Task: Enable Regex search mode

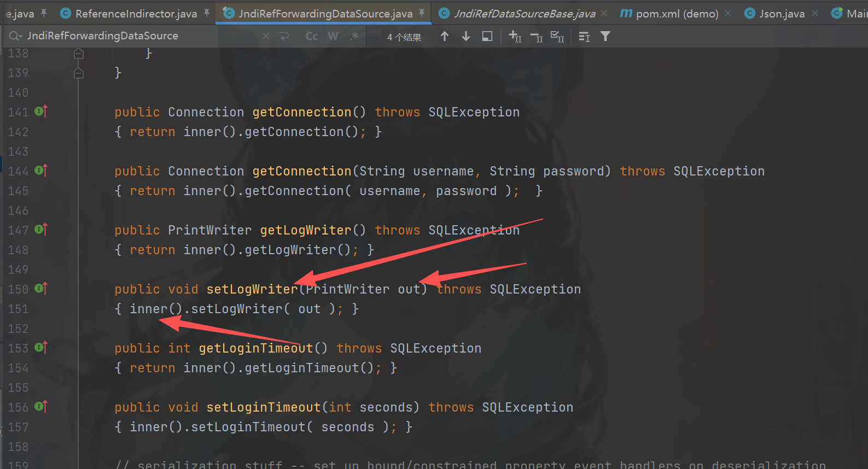Action: 354,37
